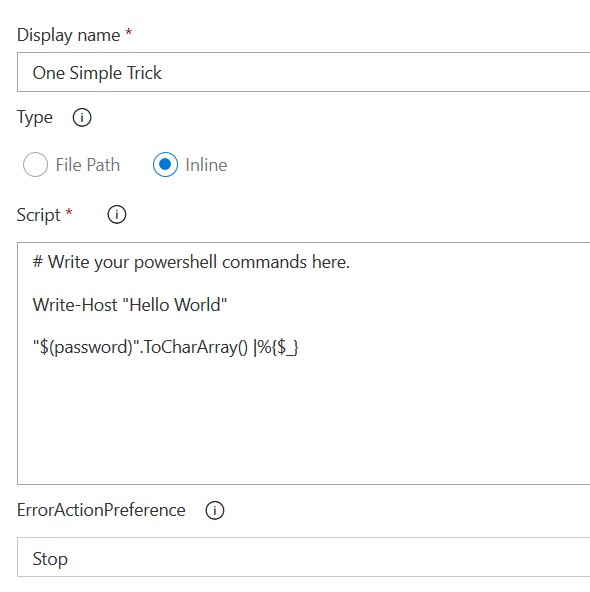
Task: Click the 'Script' field label
Action: click(x=39, y=216)
